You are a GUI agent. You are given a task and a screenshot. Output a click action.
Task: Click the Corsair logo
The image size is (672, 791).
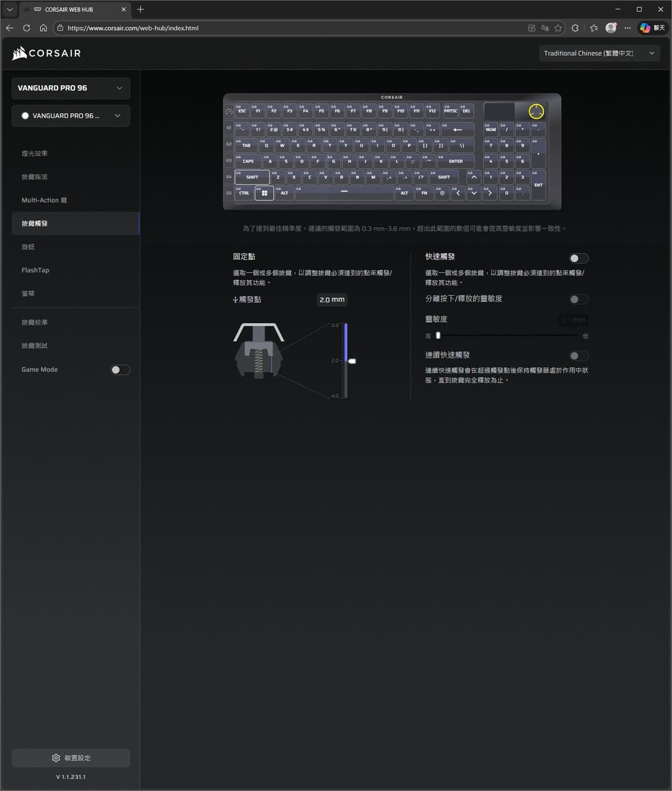(46, 54)
